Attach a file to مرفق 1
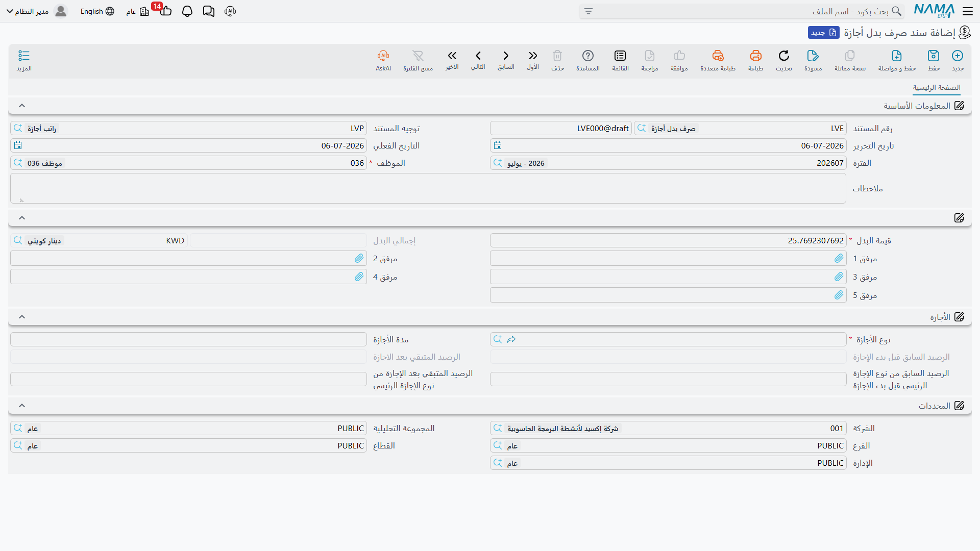The width and height of the screenshot is (980, 551). pyautogui.click(x=839, y=259)
